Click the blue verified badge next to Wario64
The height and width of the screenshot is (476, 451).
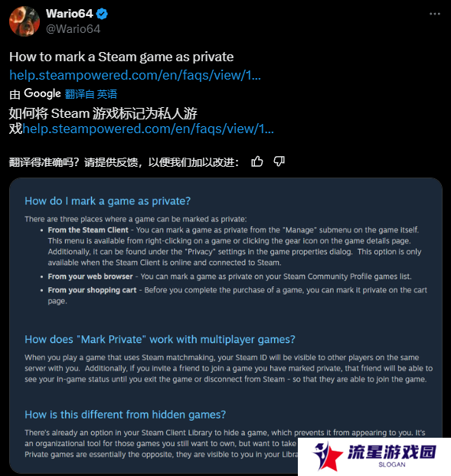[x=102, y=14]
